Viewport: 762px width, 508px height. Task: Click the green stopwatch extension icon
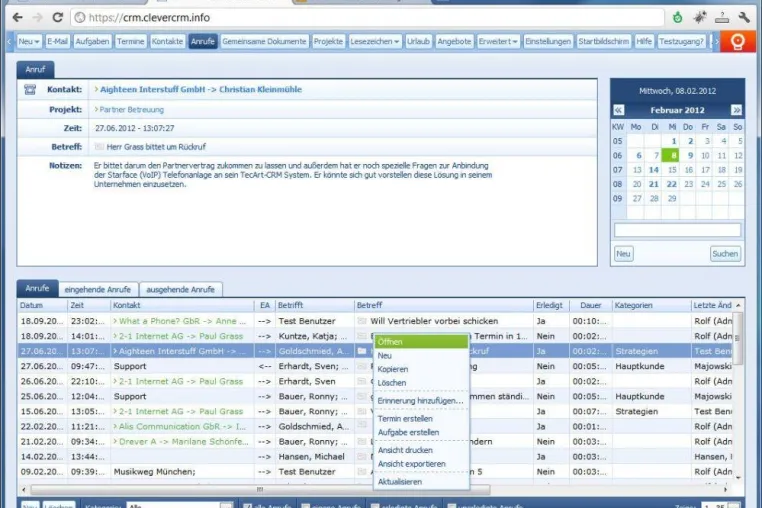click(x=677, y=18)
